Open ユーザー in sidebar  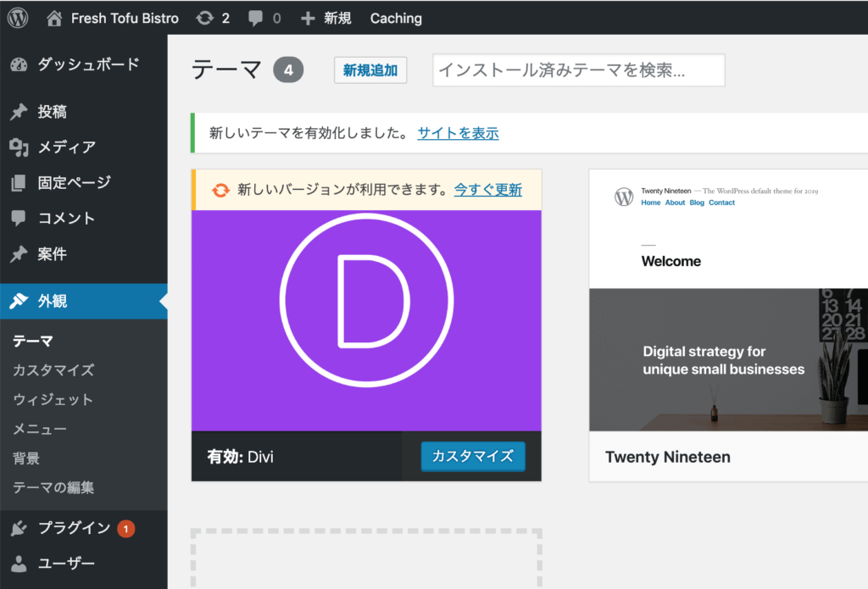click(66, 564)
